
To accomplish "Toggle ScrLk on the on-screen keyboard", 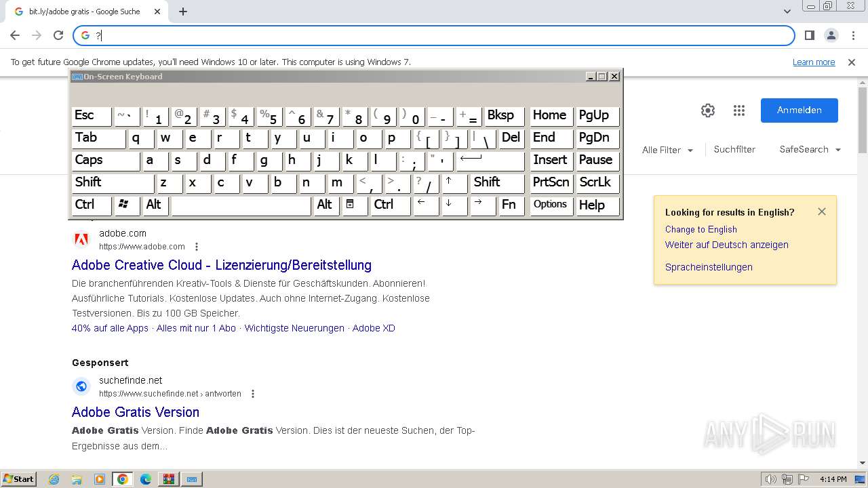I will pyautogui.click(x=597, y=183).
